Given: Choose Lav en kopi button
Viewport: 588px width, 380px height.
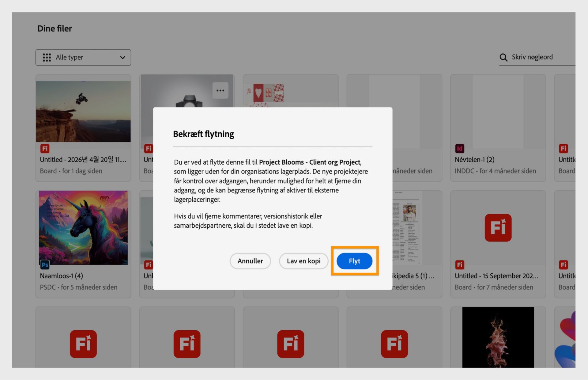Looking at the screenshot, I should [x=303, y=261].
